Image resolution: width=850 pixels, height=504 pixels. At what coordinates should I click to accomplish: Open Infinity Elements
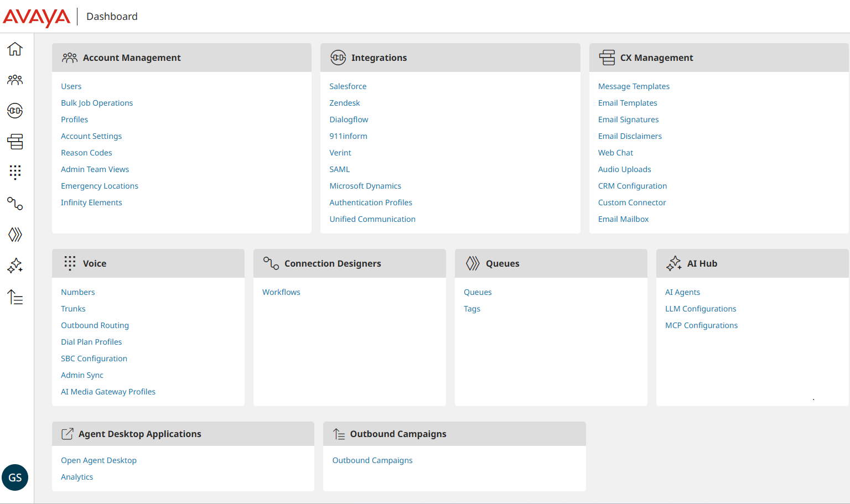(91, 202)
